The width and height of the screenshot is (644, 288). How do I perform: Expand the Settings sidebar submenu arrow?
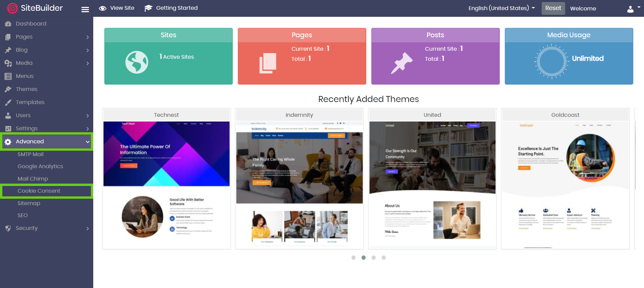coord(88,129)
